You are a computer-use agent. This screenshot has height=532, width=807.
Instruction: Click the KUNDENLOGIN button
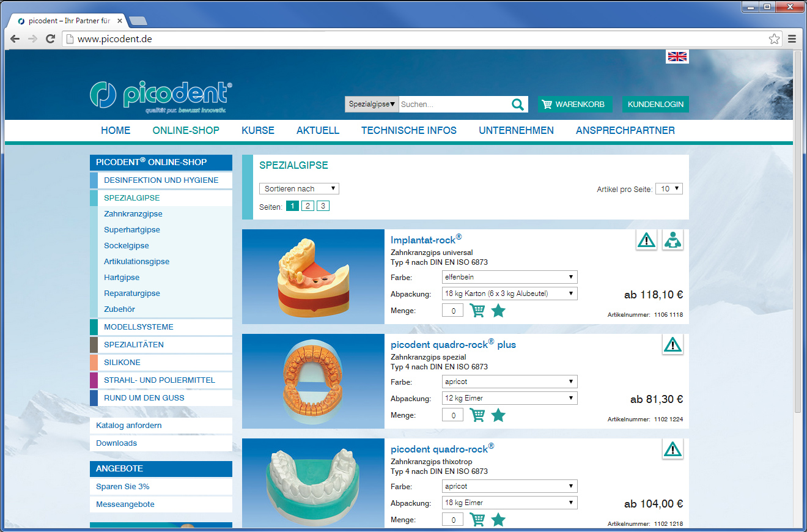click(x=655, y=105)
